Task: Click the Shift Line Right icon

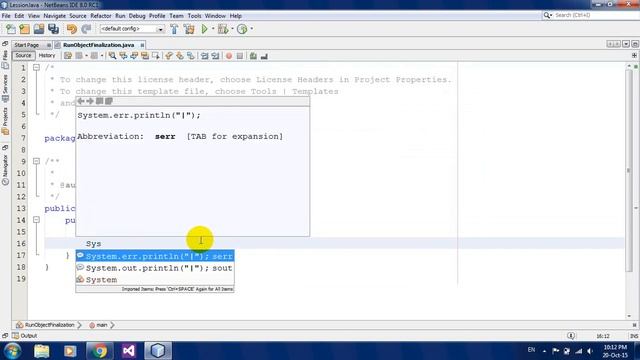Action: tap(215, 56)
